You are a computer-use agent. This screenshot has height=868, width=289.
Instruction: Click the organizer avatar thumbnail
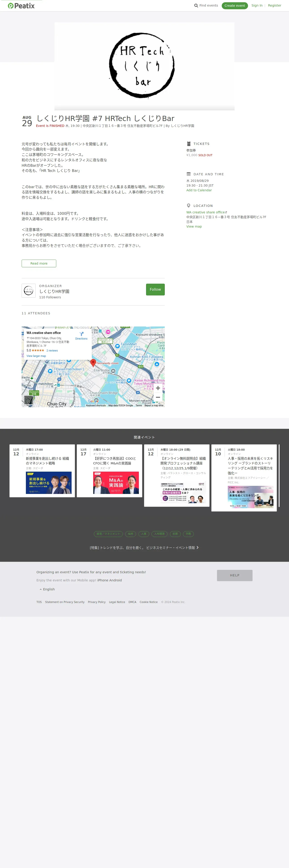point(29,290)
